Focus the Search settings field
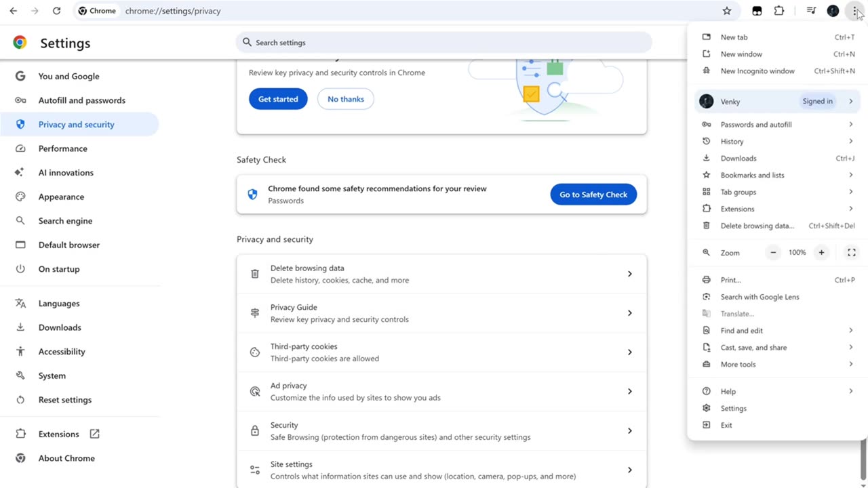 click(x=444, y=43)
